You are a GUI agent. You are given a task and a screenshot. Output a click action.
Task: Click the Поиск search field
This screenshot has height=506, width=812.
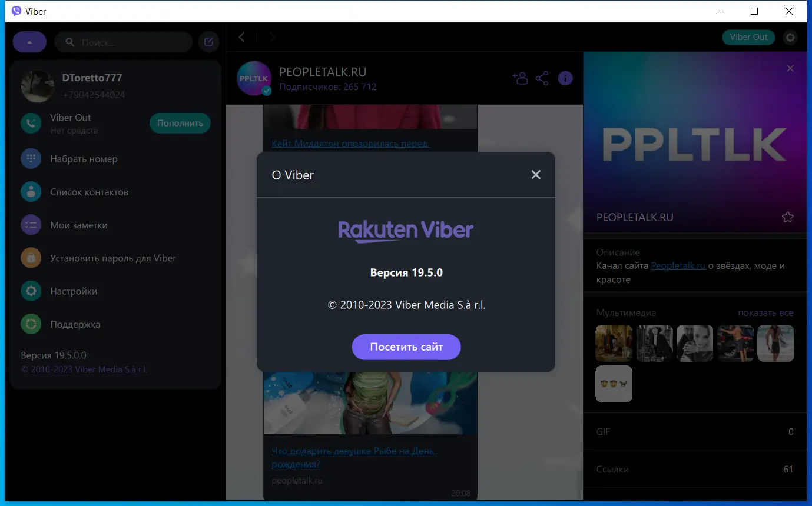tap(123, 41)
